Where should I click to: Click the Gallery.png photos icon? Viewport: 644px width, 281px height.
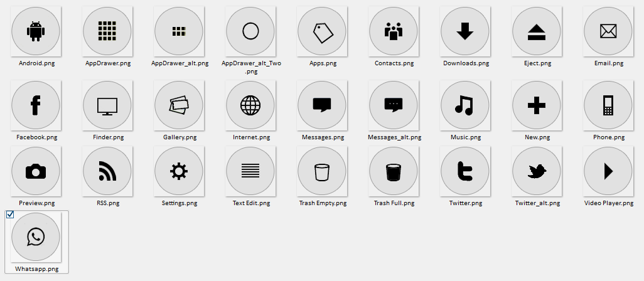point(179,105)
